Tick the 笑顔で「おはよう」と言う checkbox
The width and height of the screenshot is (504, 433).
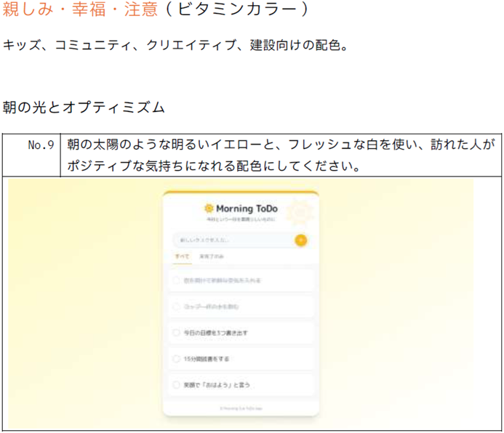[x=176, y=384]
